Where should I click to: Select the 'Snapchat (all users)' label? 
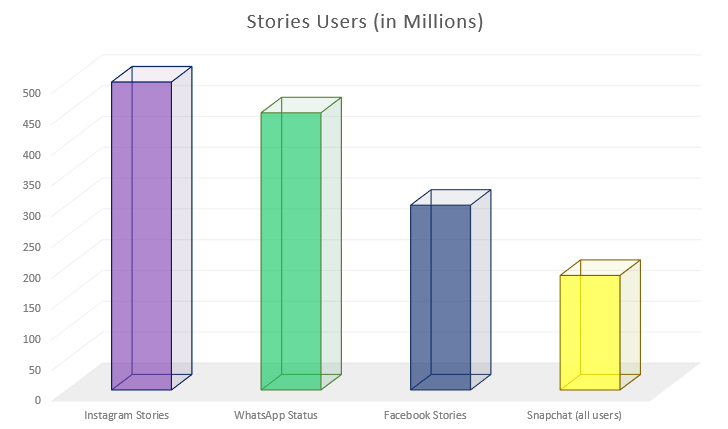[574, 415]
